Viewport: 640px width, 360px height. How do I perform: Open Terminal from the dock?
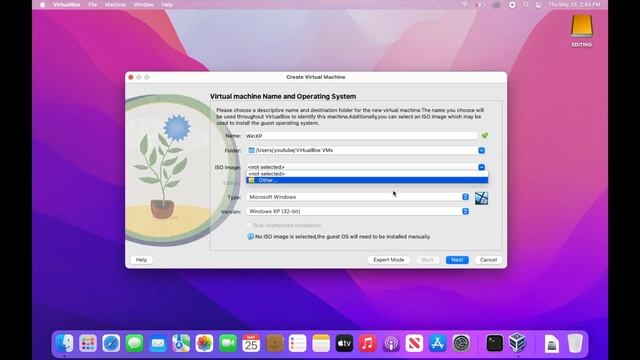494,343
